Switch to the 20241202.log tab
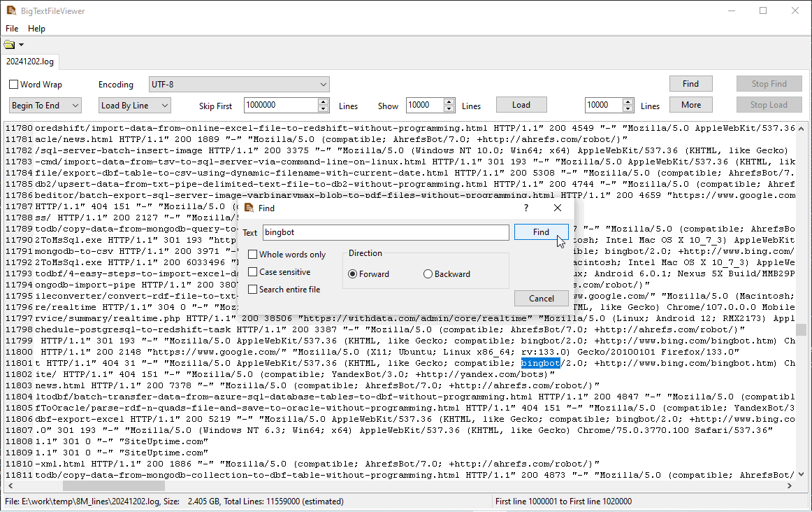 pyautogui.click(x=30, y=62)
